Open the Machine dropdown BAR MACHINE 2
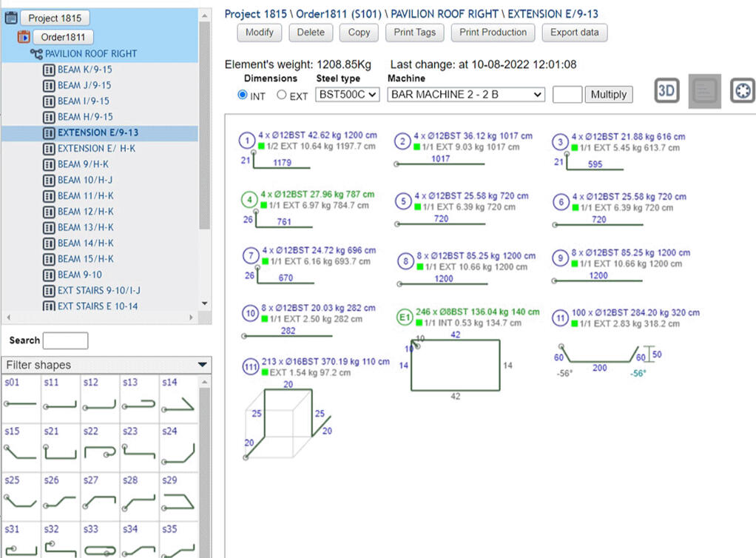The image size is (756, 558). (465, 94)
